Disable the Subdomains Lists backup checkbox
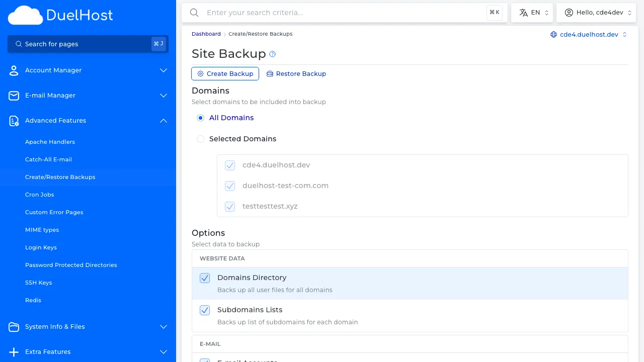The height and width of the screenshot is (362, 644). pos(205,310)
